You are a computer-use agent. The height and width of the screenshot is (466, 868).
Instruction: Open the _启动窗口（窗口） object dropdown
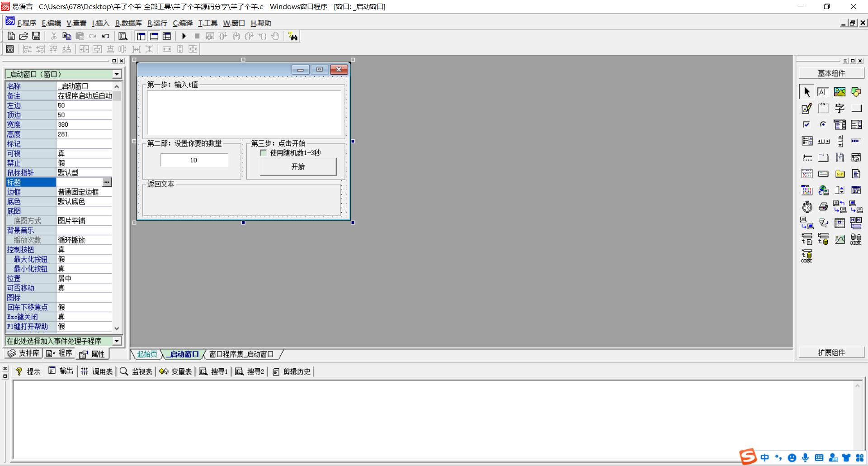pos(117,74)
